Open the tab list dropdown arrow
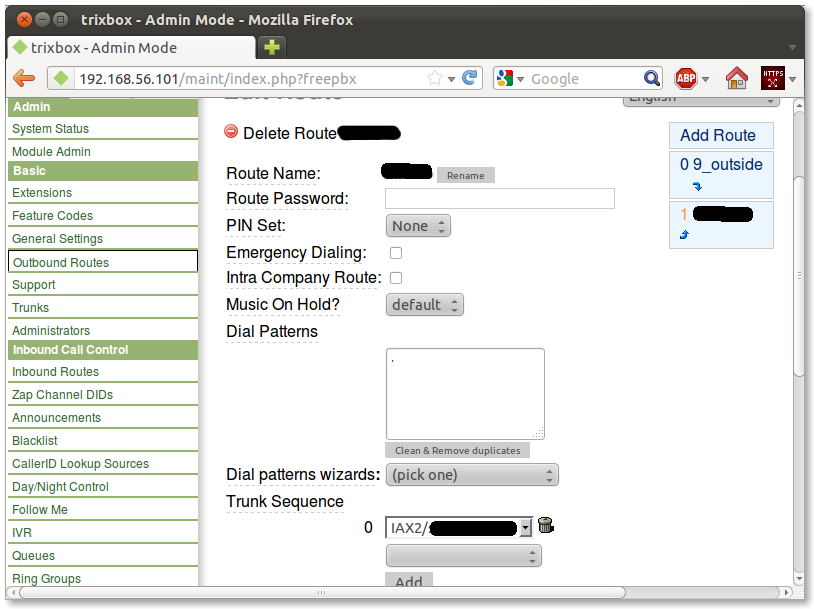The image size is (814, 609). coord(792,47)
